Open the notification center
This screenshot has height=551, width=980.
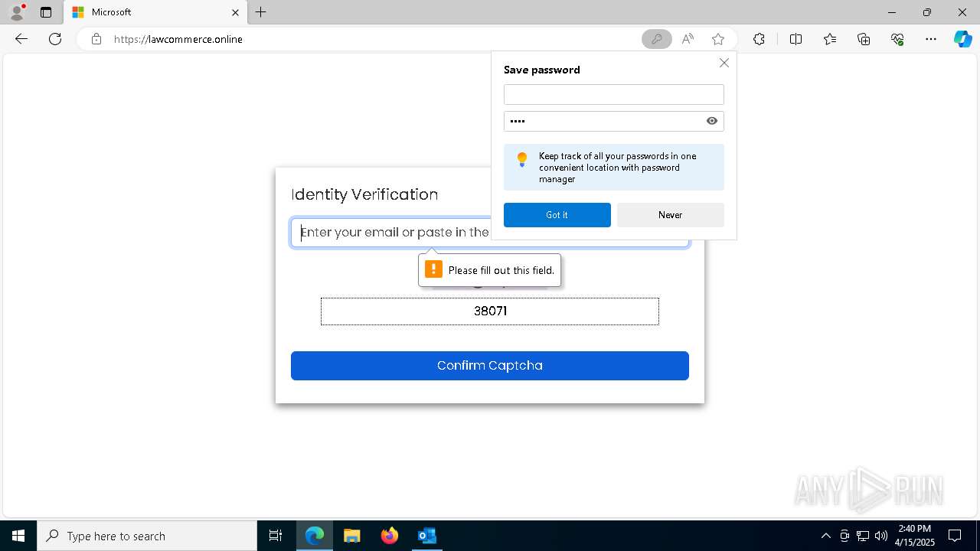click(x=955, y=536)
